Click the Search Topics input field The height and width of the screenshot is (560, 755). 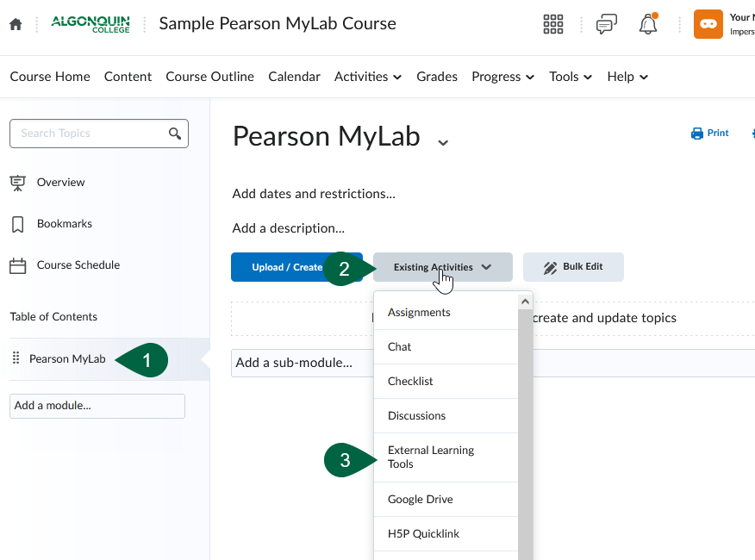[90, 134]
